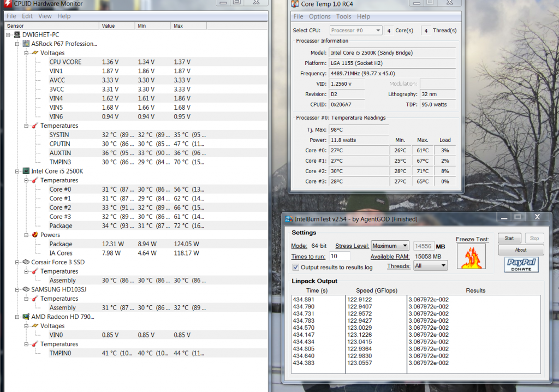Screen dimensions: 559x392
Task: Click the Corsair Force 3 SSD drive icon
Action: (x=26, y=262)
